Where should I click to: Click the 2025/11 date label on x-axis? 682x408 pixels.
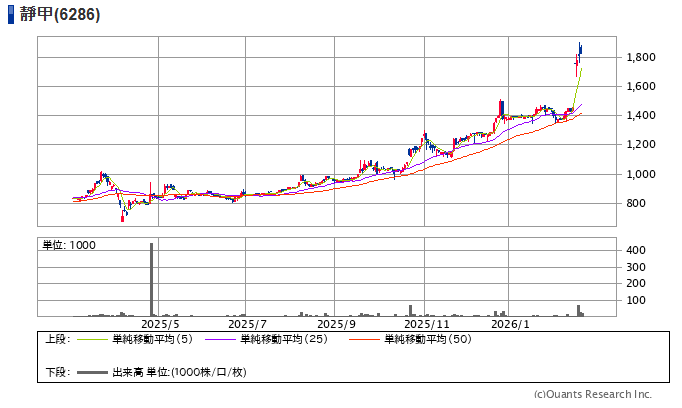tap(424, 324)
